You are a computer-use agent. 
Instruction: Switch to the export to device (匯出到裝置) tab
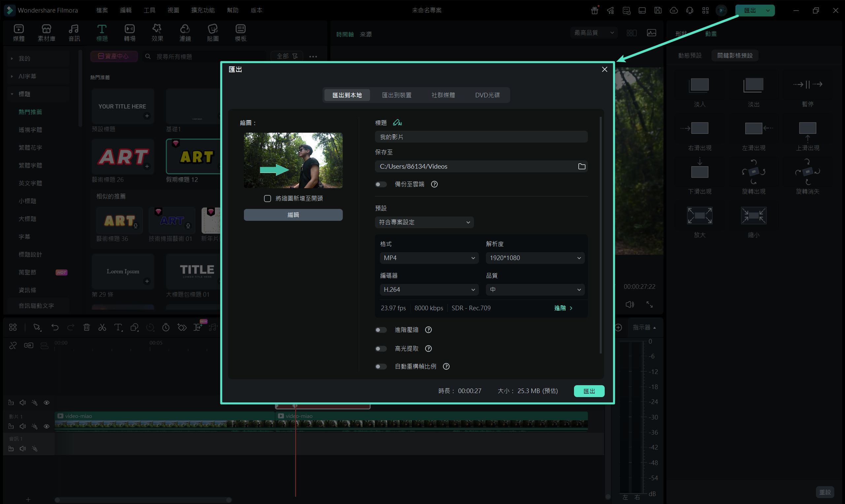coord(396,95)
